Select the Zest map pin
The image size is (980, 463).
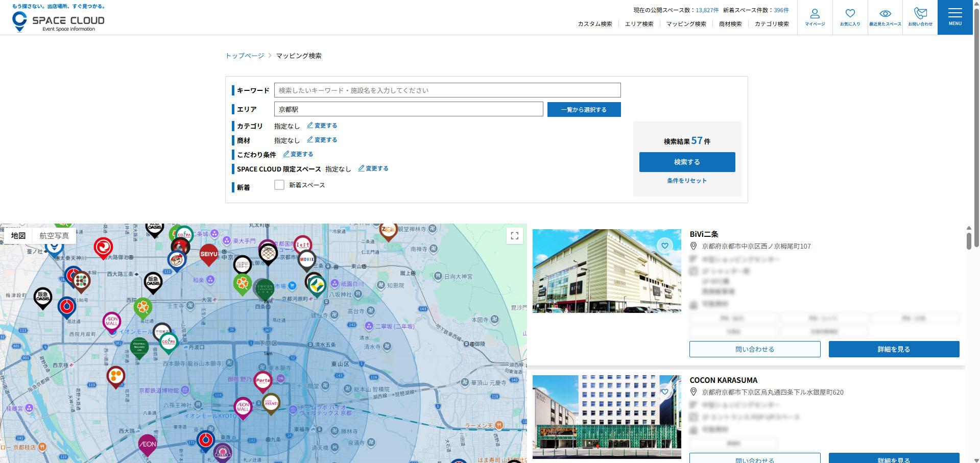point(302,246)
